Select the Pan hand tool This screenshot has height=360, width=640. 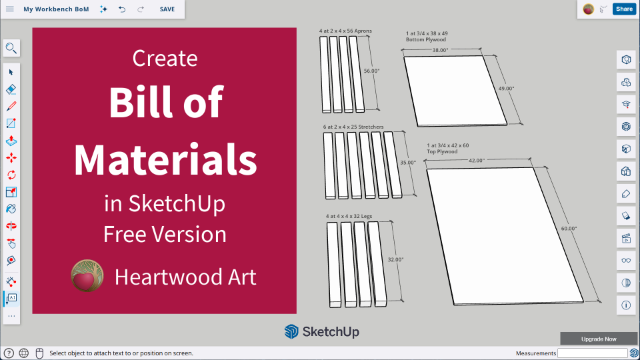point(11,244)
